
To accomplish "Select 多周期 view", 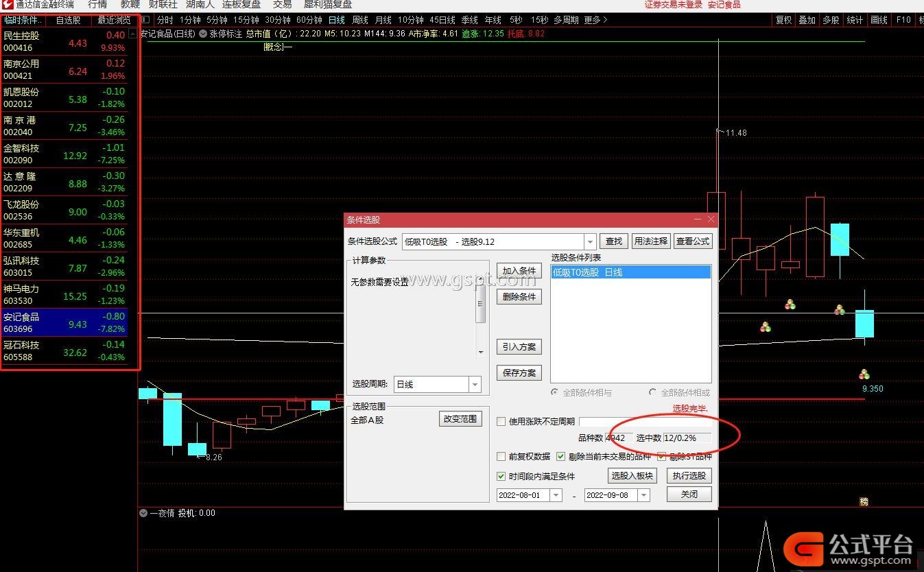I will click(566, 20).
